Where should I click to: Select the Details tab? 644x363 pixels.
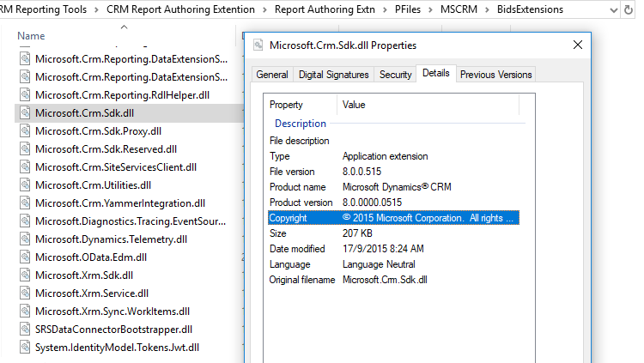pyautogui.click(x=435, y=74)
